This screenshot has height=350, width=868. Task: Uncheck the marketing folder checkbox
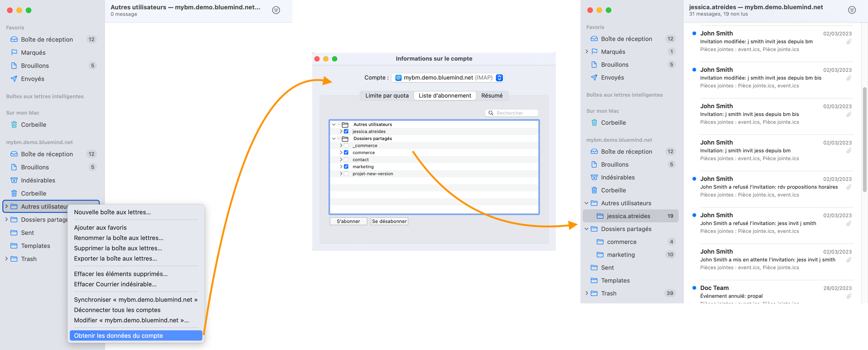click(x=346, y=167)
